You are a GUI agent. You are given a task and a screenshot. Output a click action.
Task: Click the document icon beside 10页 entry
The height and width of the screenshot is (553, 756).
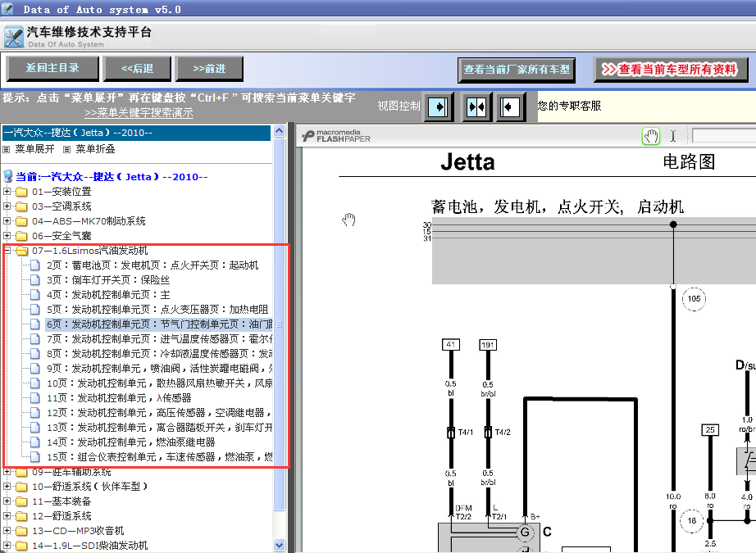33,383
